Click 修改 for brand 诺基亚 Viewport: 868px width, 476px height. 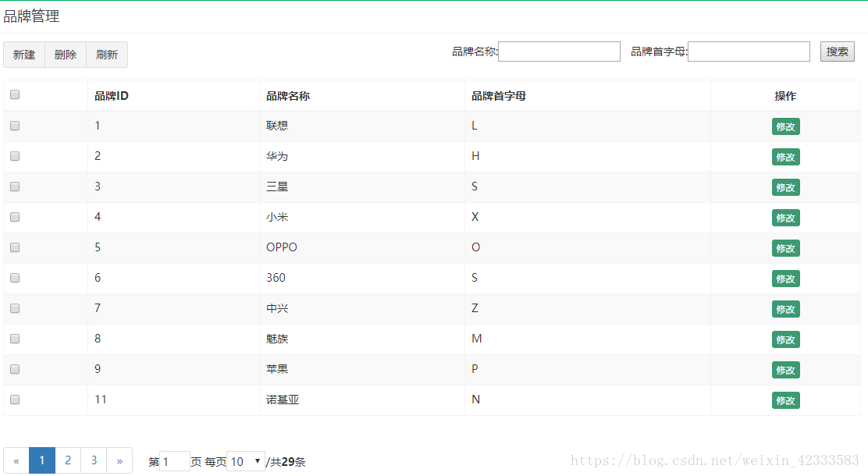785,401
